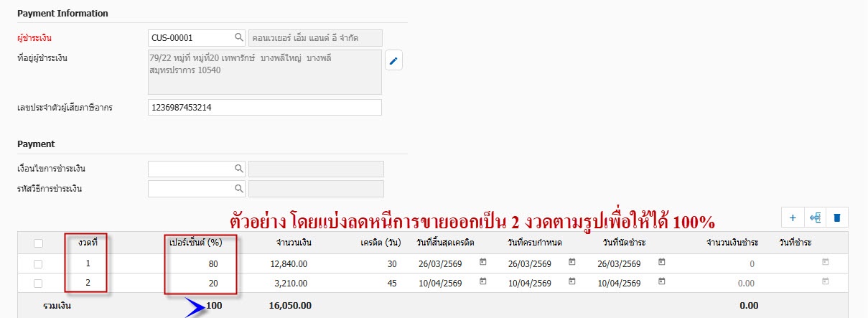Viewport: 868px width, 318px height.
Task: Click the pencil icon to edit payer address
Action: (x=393, y=61)
